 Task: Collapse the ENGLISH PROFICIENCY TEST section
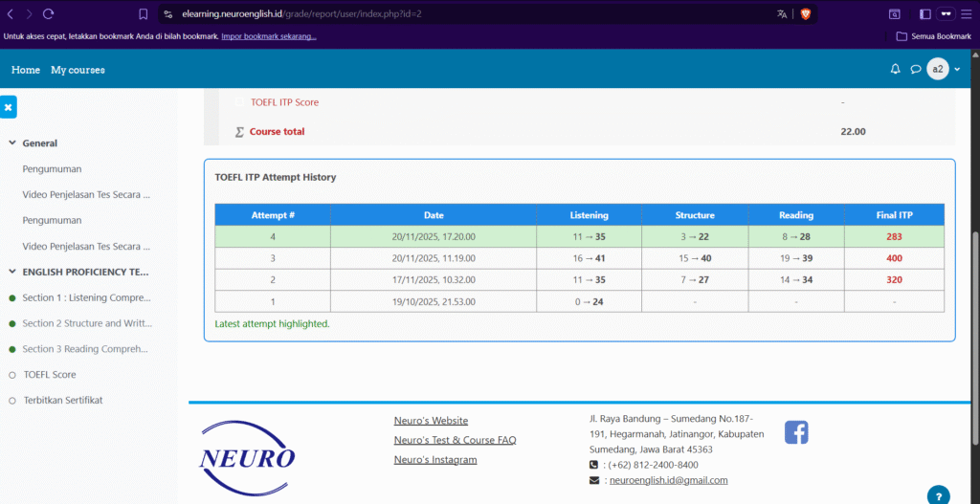pos(12,273)
